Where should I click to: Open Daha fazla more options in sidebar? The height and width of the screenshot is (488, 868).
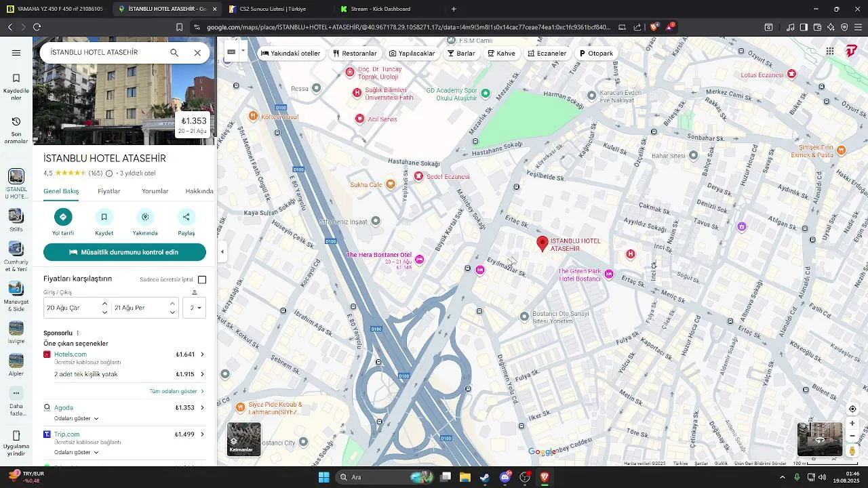click(16, 401)
